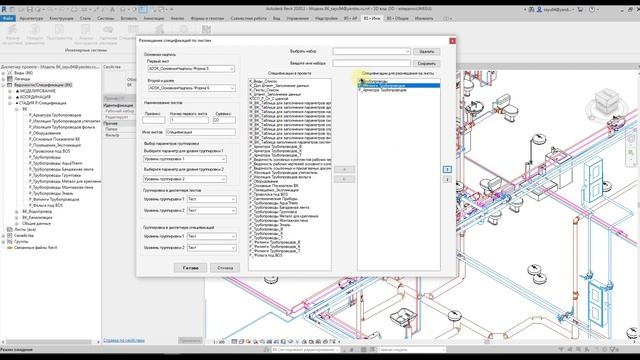This screenshot has width=640, height=360.
Task: Click the Легенды icon in project browser
Action: (10, 79)
